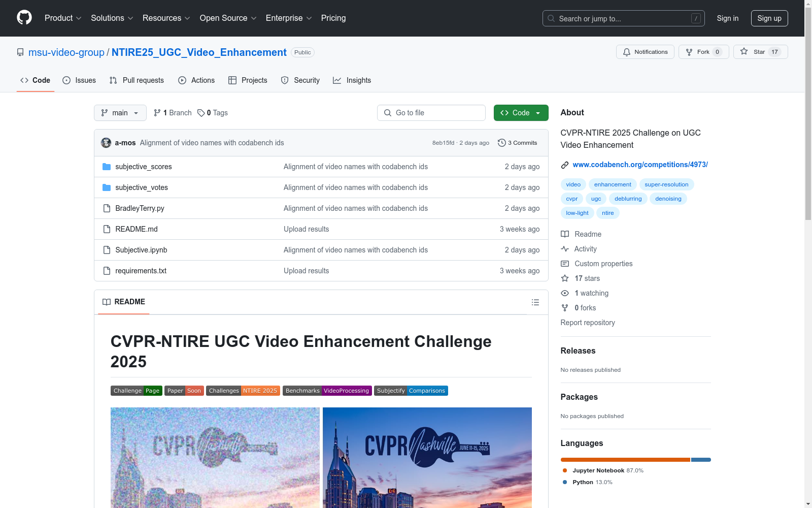The width and height of the screenshot is (812, 508).
Task: Click the Custom properties icon
Action: pyautogui.click(x=565, y=264)
